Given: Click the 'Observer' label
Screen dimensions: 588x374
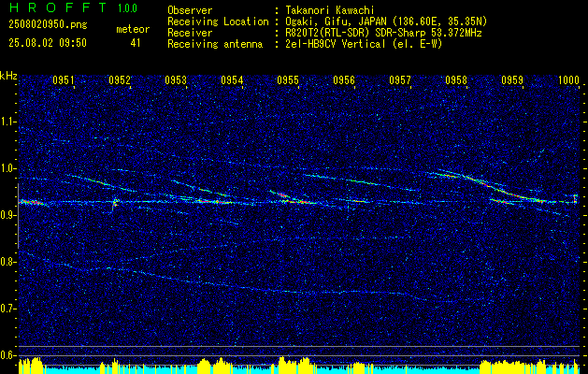Looking at the screenshot, I should click(190, 10).
